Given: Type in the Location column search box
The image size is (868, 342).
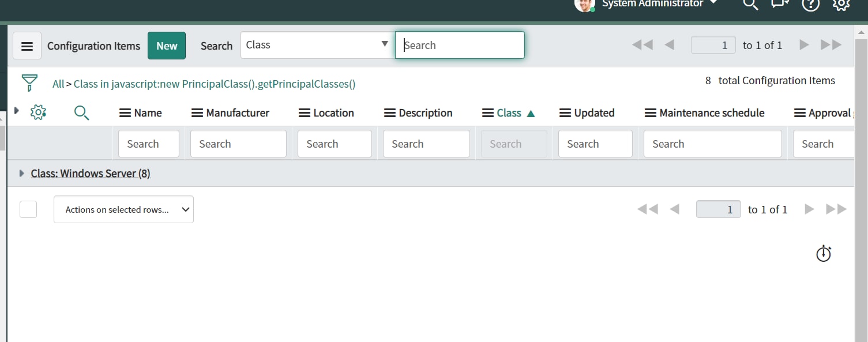Looking at the screenshot, I should tap(335, 144).
